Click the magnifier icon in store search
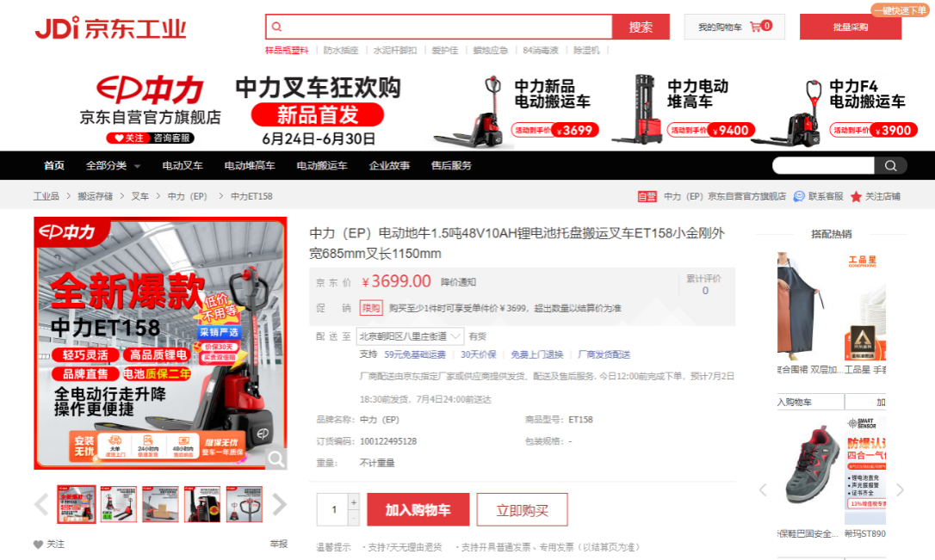Viewport: 935px width, 560px height. [891, 166]
